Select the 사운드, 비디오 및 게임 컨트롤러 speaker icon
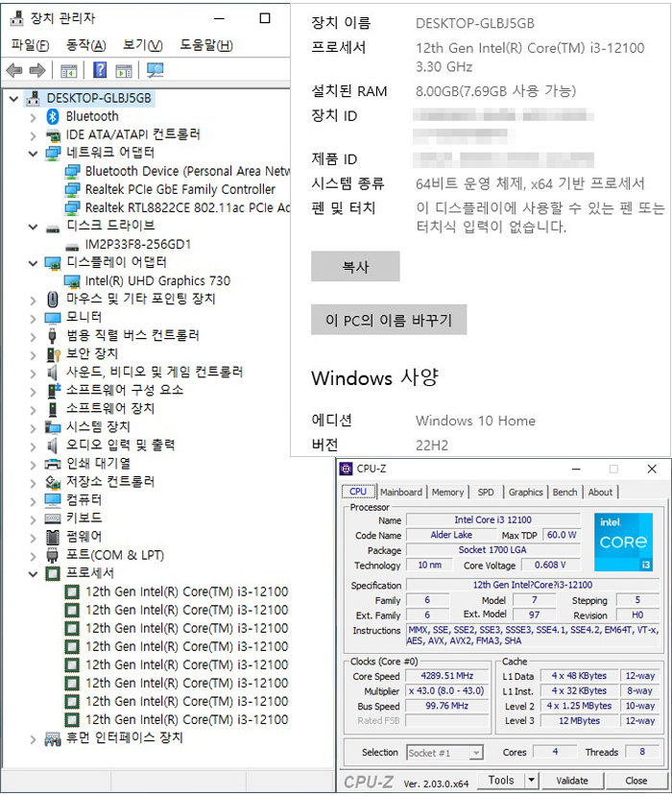 coord(52,373)
